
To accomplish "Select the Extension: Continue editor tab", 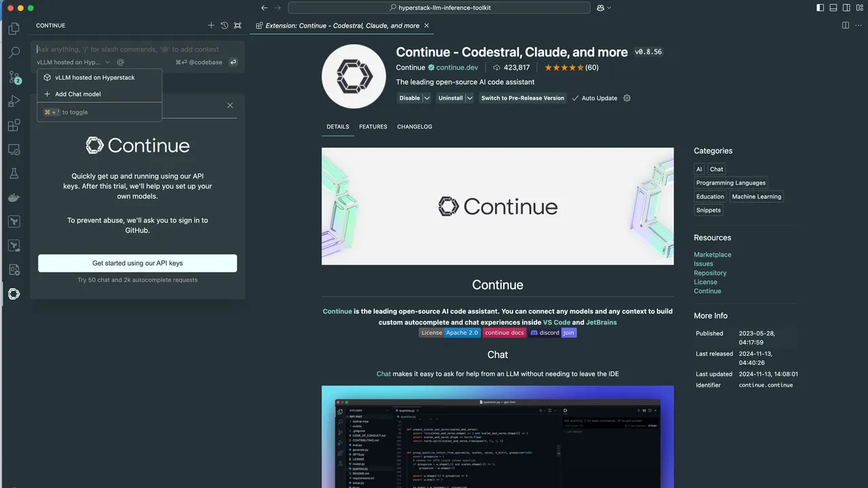I will click(x=342, y=25).
